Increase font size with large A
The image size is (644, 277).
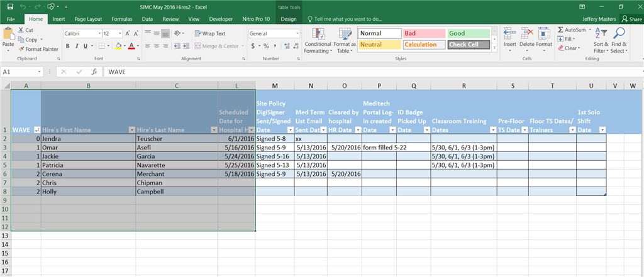pyautogui.click(x=128, y=34)
